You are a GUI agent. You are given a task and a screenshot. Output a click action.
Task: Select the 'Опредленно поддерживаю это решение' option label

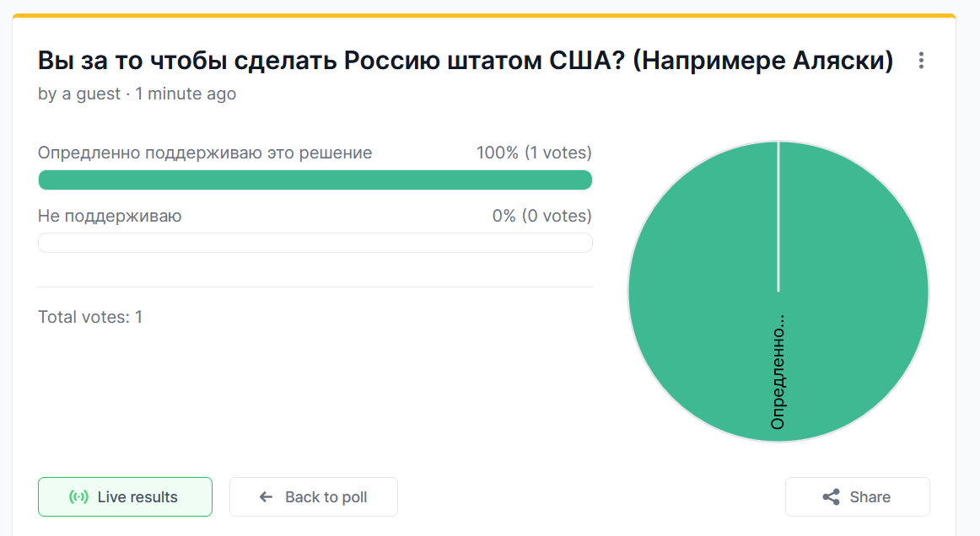pos(205,153)
